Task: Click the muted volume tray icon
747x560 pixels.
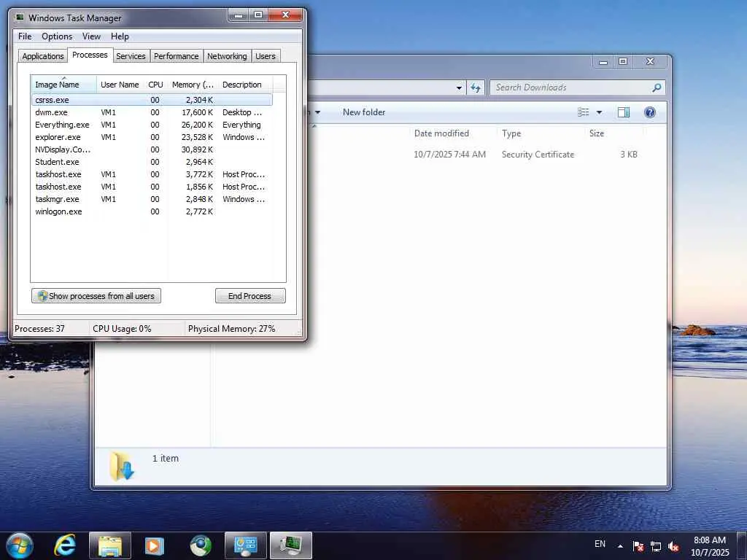Action: click(673, 546)
